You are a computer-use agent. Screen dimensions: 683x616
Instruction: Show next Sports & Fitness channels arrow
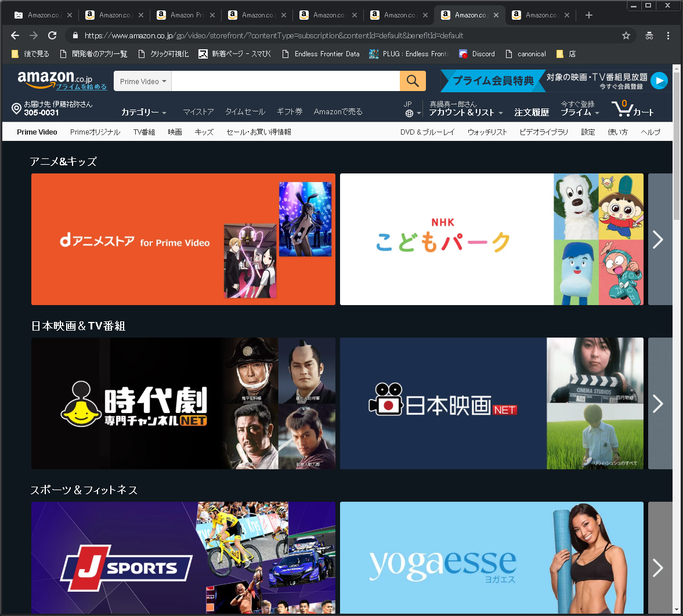point(659,568)
